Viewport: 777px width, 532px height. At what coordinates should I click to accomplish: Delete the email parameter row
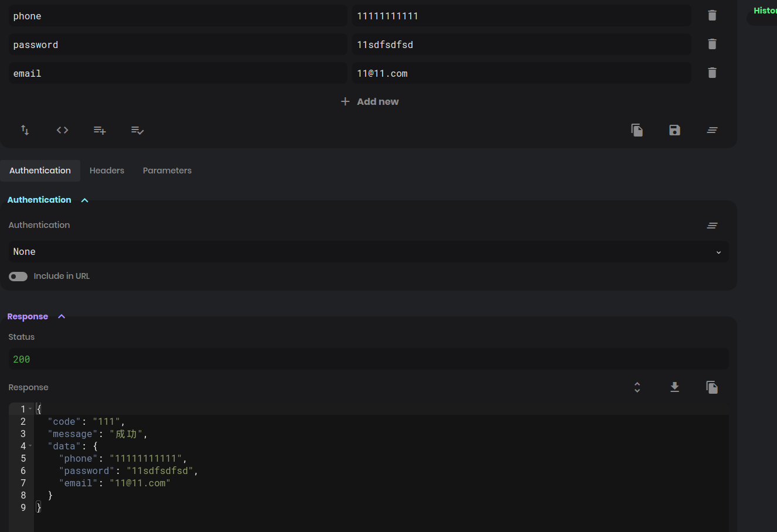click(x=712, y=73)
